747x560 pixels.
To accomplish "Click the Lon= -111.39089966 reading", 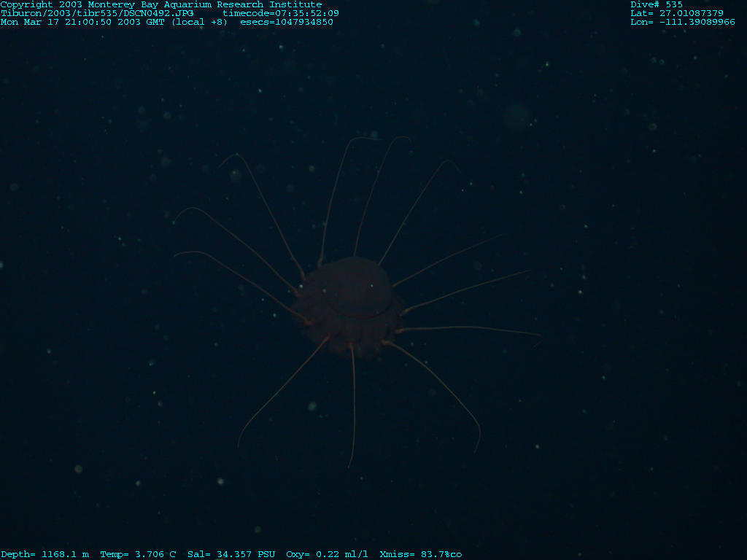I will pyautogui.click(x=683, y=22).
